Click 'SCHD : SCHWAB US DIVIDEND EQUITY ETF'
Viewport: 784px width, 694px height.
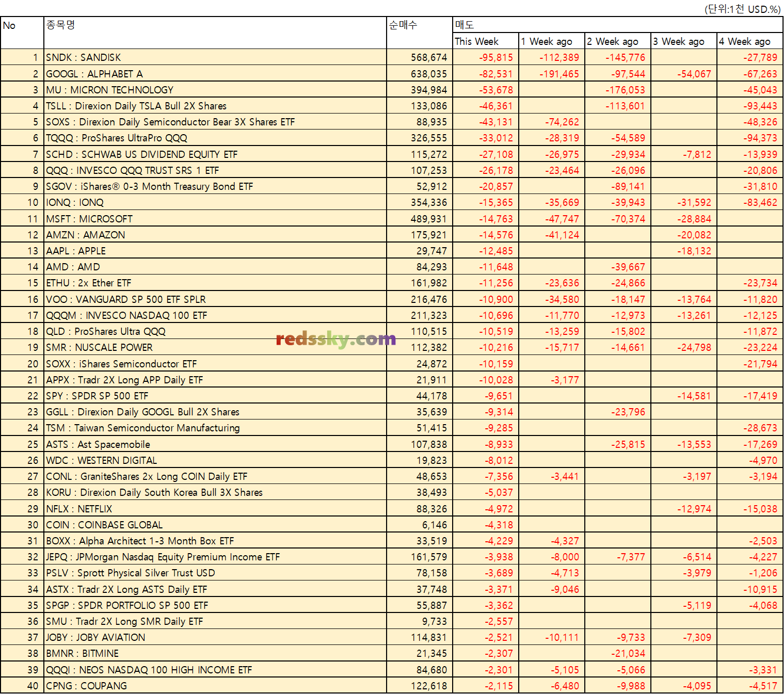pyautogui.click(x=215, y=154)
